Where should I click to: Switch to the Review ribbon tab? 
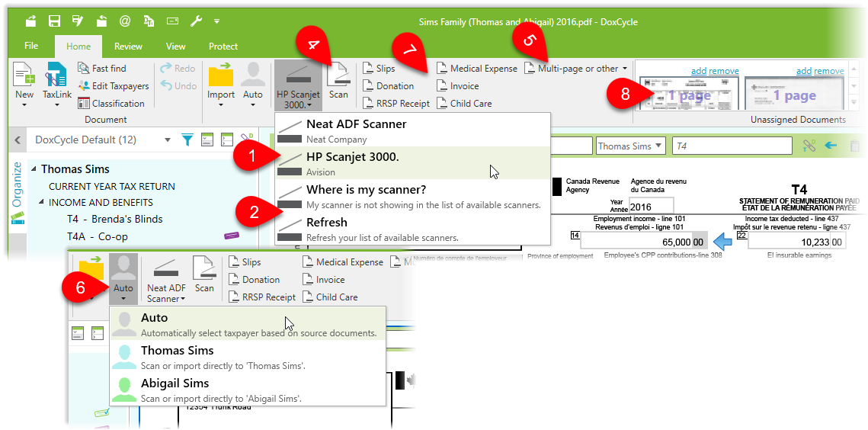pyautogui.click(x=129, y=47)
